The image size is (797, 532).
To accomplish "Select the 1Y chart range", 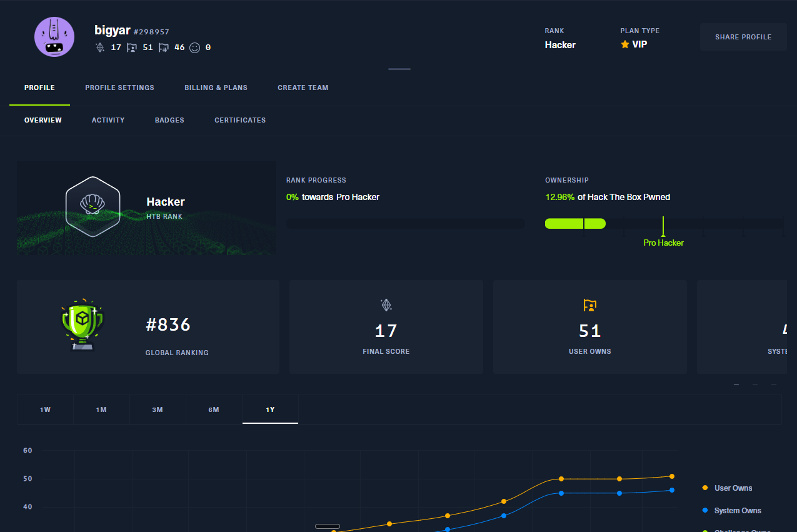I will tap(270, 409).
